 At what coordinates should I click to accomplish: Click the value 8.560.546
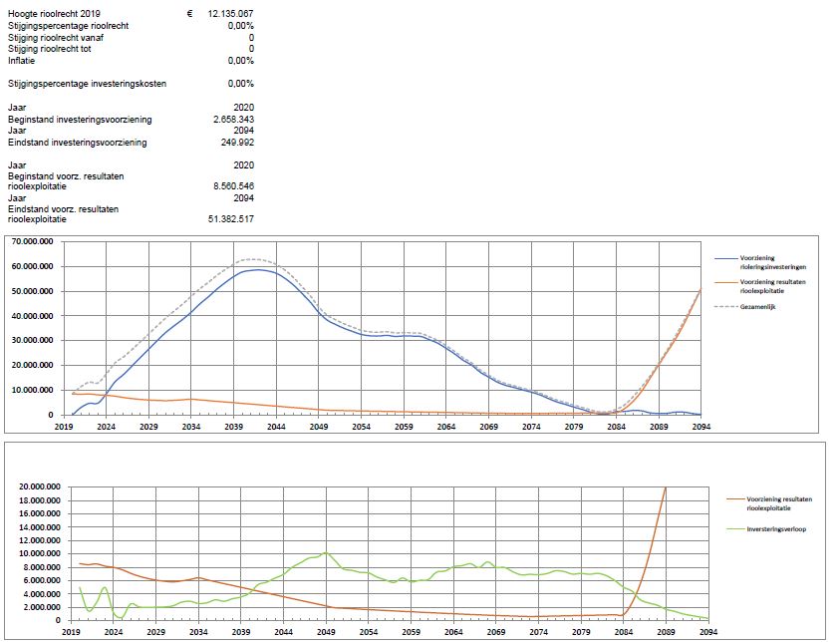click(233, 186)
